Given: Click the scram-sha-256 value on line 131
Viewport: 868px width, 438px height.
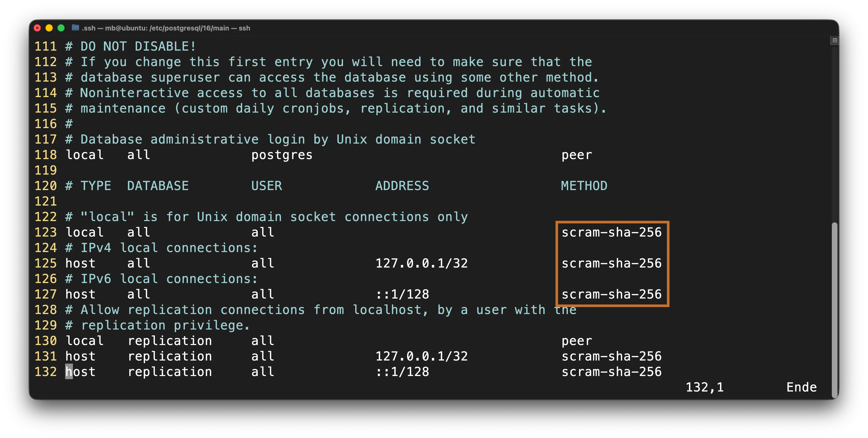Looking at the screenshot, I should click(x=612, y=356).
